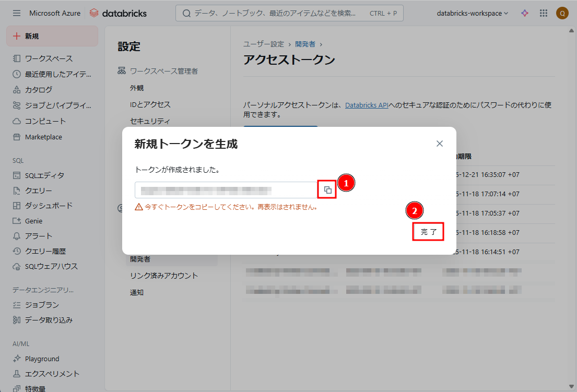
Task: Open ワークスペース in the sidebar
Action: pos(49,58)
